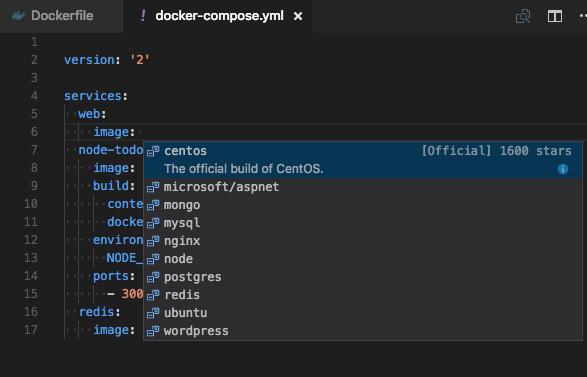Open the more actions ellipsis menu
Screen dimensions: 587x377
tap(583, 16)
